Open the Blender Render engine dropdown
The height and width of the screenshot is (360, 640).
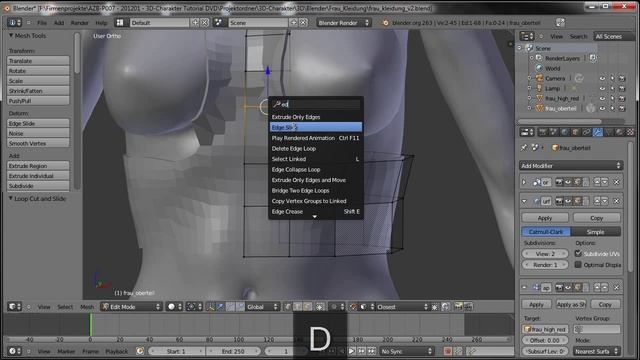coord(343,23)
